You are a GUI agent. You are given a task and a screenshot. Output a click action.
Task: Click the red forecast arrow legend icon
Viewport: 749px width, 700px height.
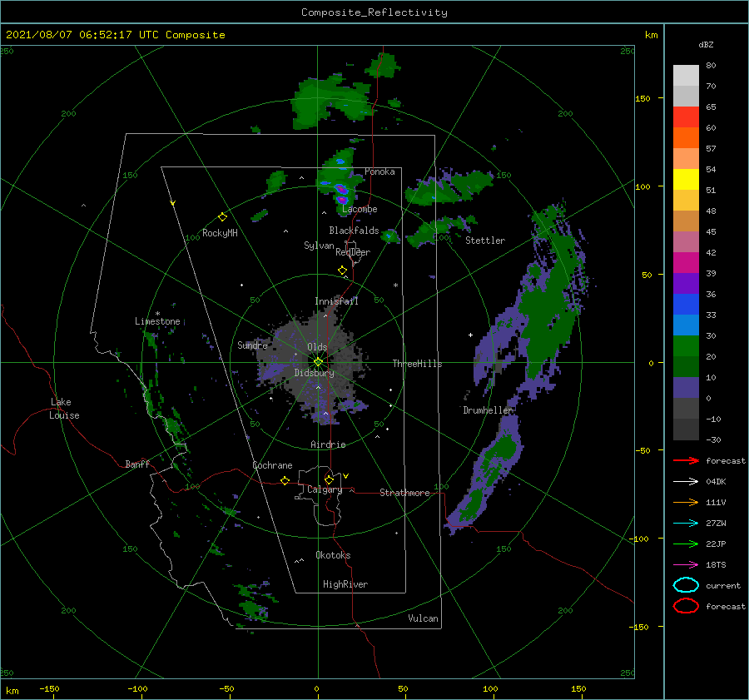[686, 460]
